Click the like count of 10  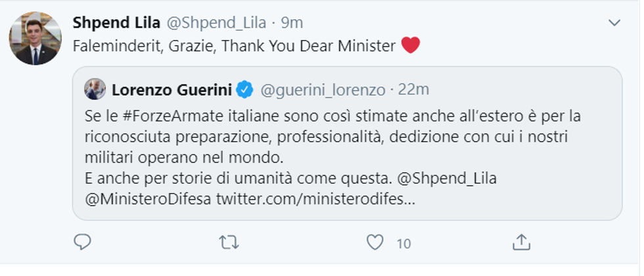click(403, 243)
